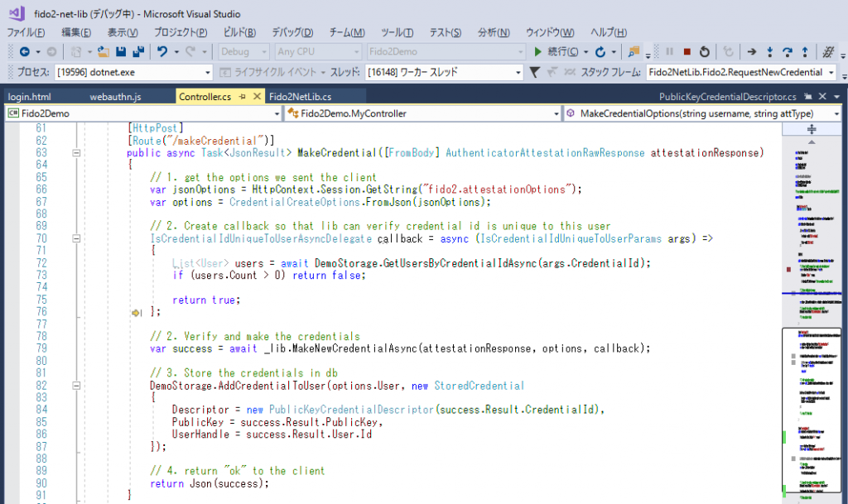Click the Step Out arrow icon
This screenshot has width=848, height=504.
click(x=804, y=52)
